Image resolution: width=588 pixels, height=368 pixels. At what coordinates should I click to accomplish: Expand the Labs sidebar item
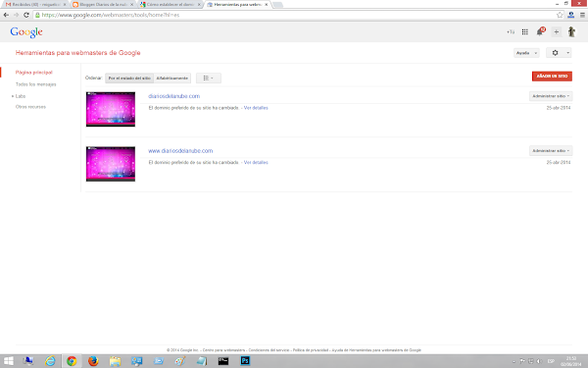click(21, 96)
